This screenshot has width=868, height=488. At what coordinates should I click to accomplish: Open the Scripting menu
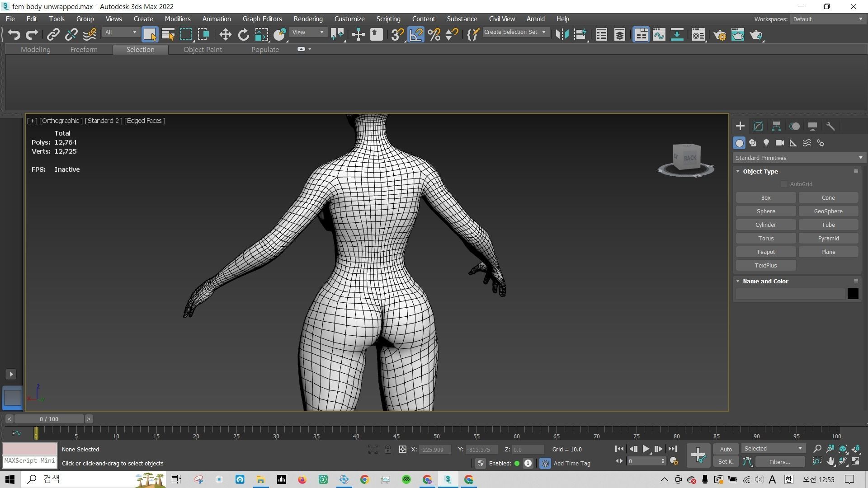click(388, 19)
